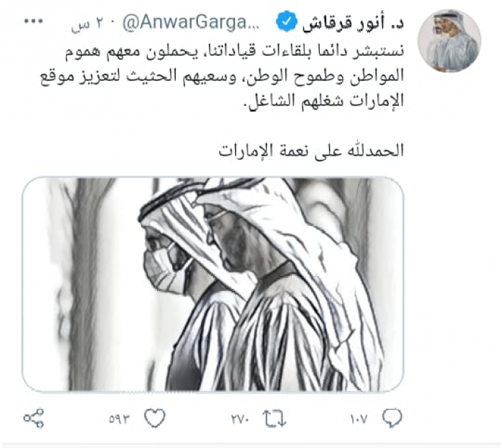502x448 pixels.
Task: Open display name د. أنور قرقاش
Action: pos(354,23)
